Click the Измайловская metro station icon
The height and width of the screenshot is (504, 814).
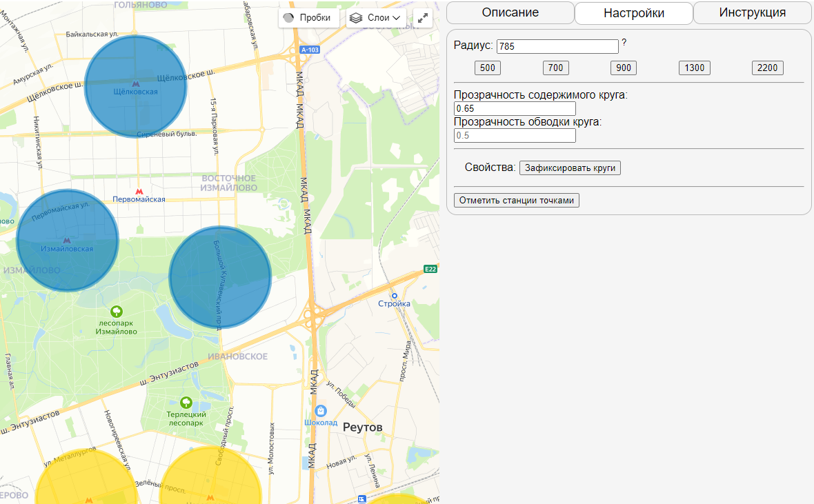tap(68, 239)
